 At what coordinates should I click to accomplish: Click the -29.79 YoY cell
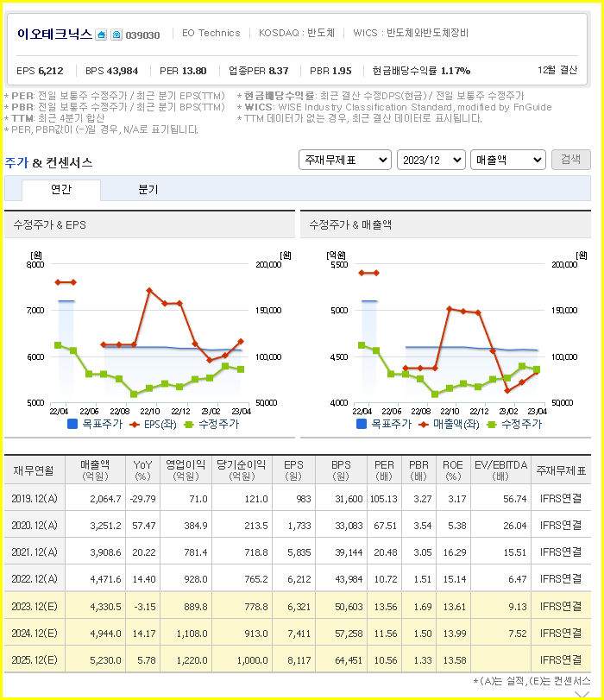tap(143, 499)
